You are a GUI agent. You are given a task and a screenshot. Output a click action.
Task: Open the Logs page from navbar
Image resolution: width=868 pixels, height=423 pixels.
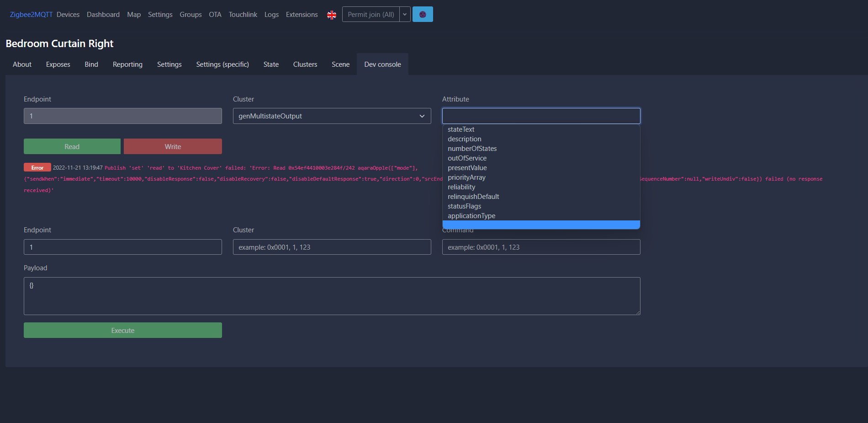click(271, 14)
